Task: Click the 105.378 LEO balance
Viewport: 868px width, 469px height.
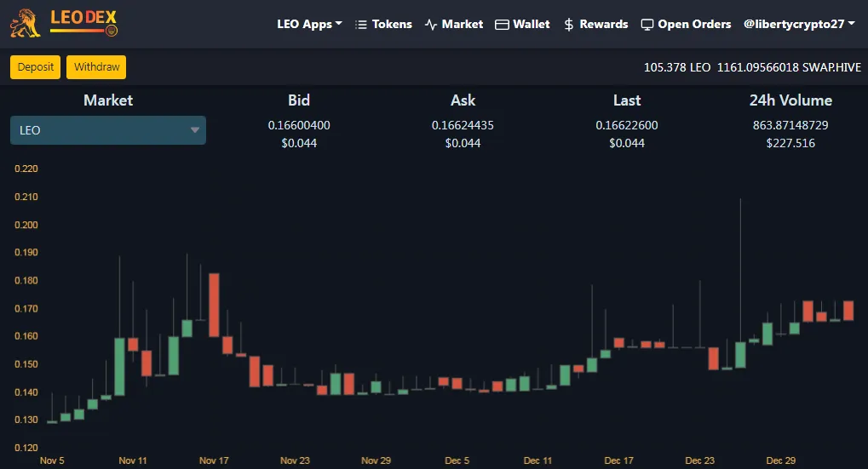Action: [x=677, y=67]
